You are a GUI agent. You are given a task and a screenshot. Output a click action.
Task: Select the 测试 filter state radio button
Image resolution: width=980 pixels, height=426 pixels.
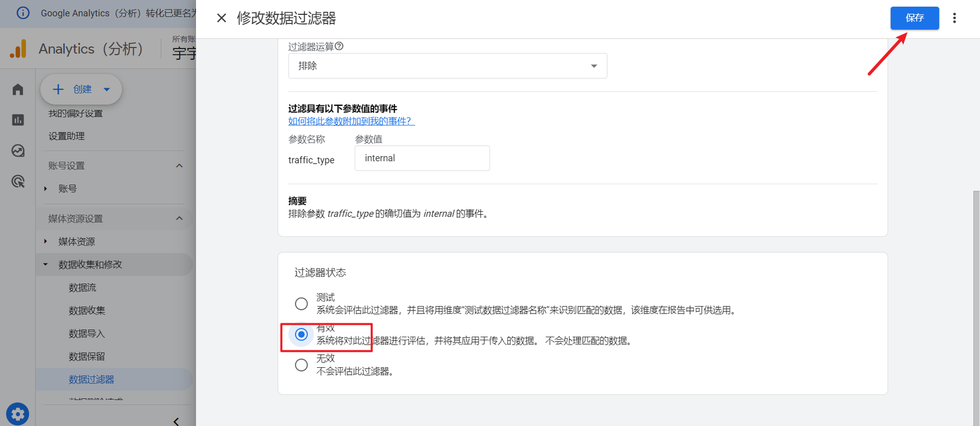pyautogui.click(x=301, y=304)
